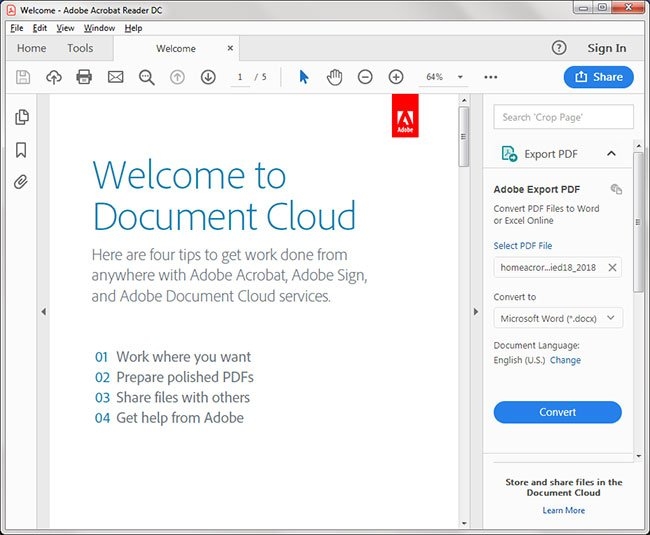Image resolution: width=650 pixels, height=535 pixels.
Task: Click the Change language link
Action: [x=565, y=360]
